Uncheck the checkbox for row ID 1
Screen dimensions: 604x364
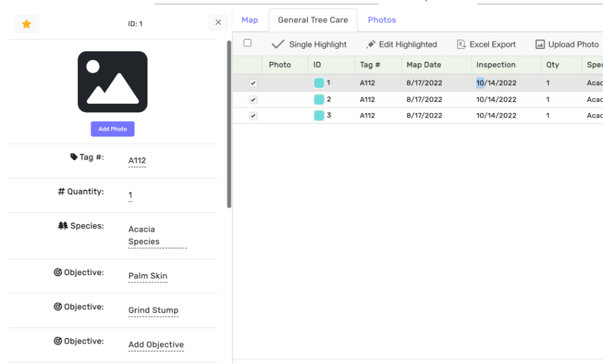coord(253,83)
